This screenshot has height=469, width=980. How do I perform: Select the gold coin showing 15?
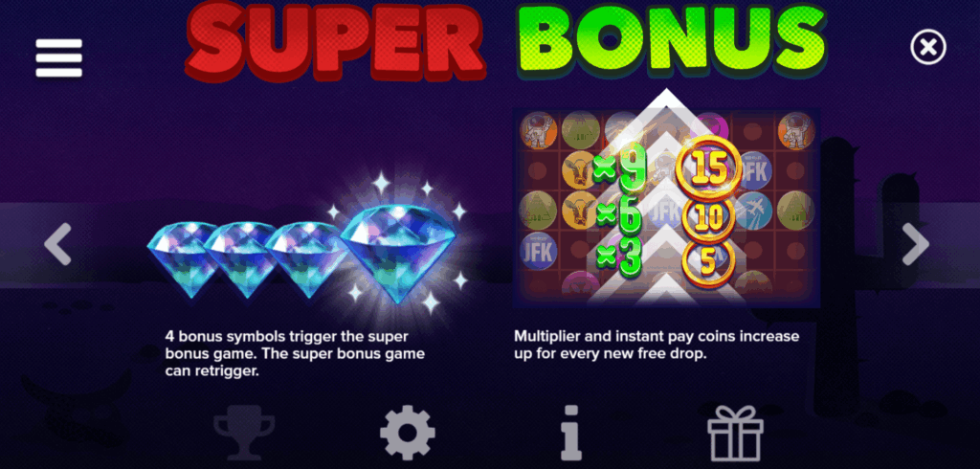(709, 167)
